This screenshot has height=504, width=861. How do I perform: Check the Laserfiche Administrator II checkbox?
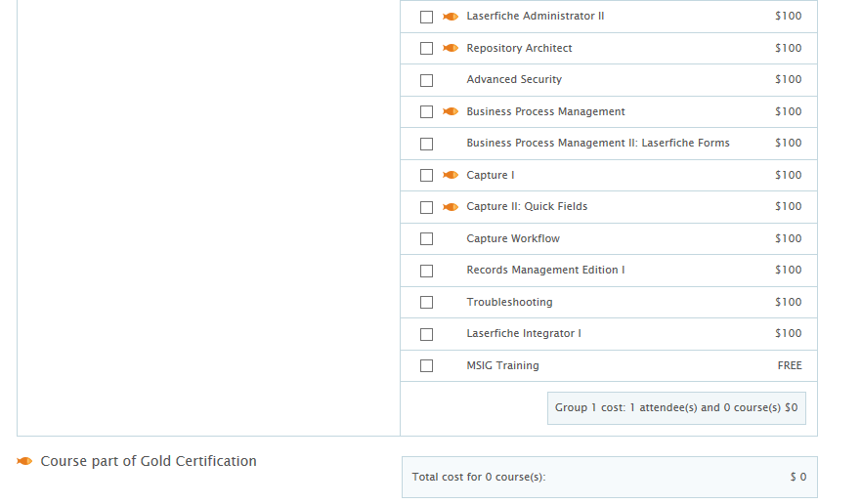427,17
